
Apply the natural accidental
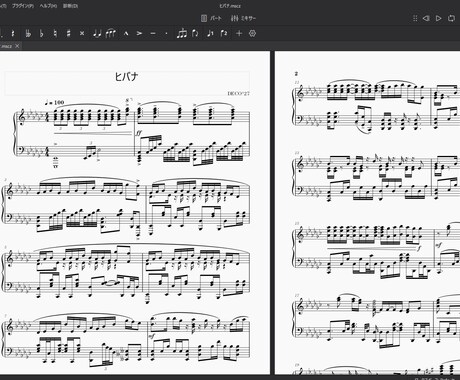tap(55, 33)
